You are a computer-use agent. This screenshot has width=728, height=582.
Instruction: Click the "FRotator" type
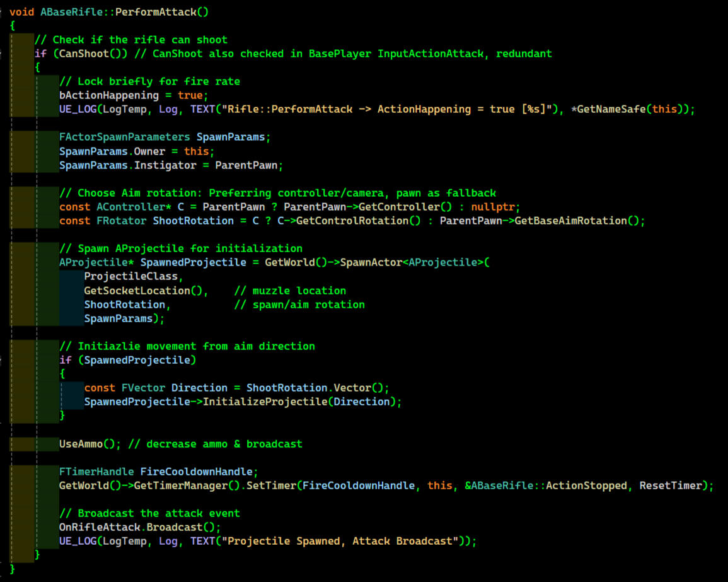tap(121, 221)
